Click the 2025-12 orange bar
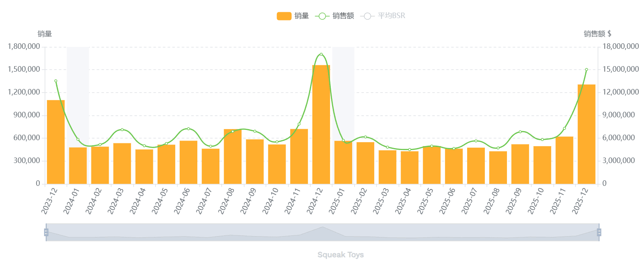The width and height of the screenshot is (644, 265). (586, 134)
